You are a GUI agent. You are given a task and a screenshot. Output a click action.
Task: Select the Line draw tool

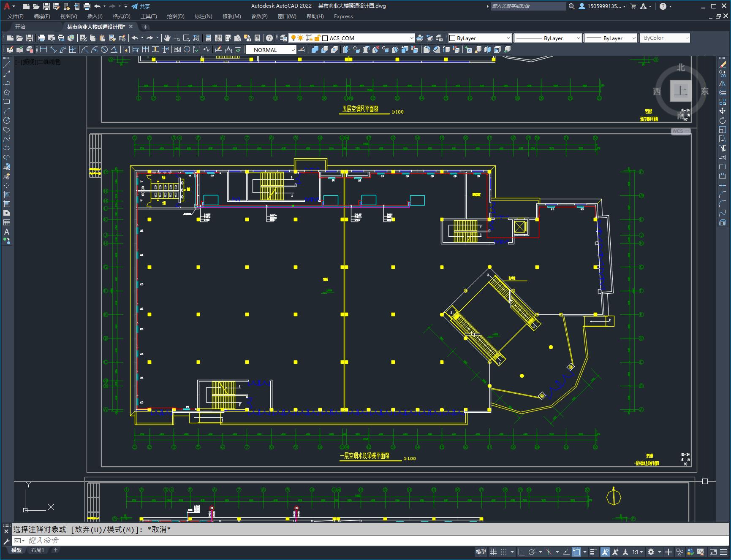coord(7,65)
